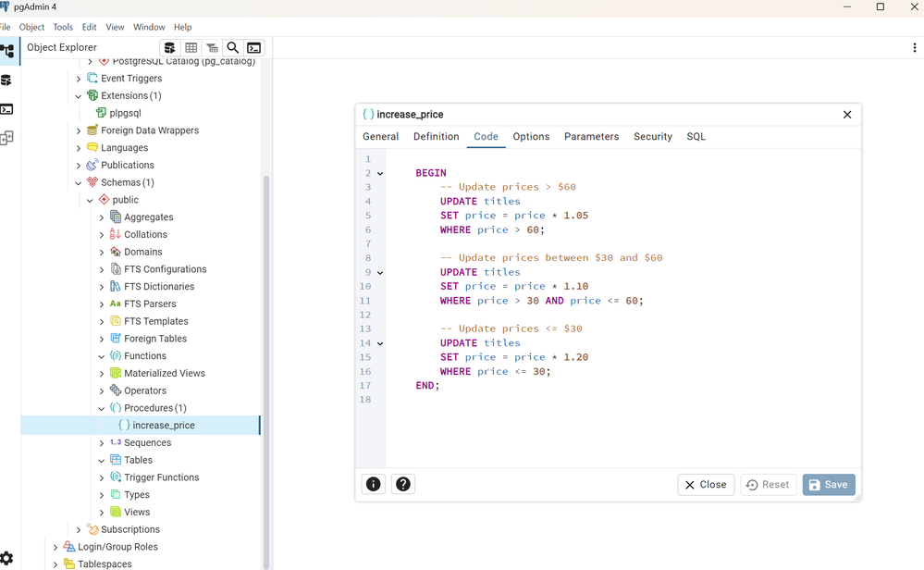924x570 pixels.
Task: Click the View Data table icon
Action: pyautogui.click(x=191, y=48)
